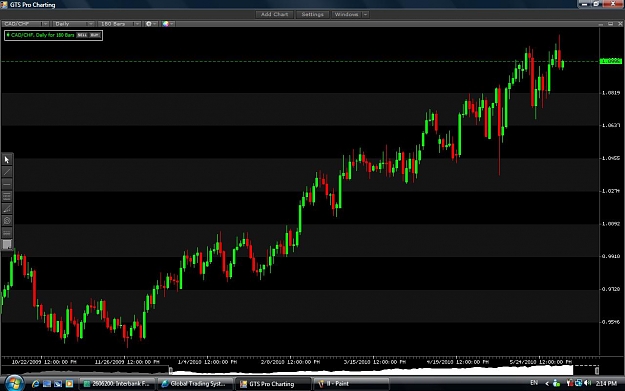Expand the arrow next to gear icon
Image resolution: width=625 pixels, height=391 pixels.
[155, 24]
